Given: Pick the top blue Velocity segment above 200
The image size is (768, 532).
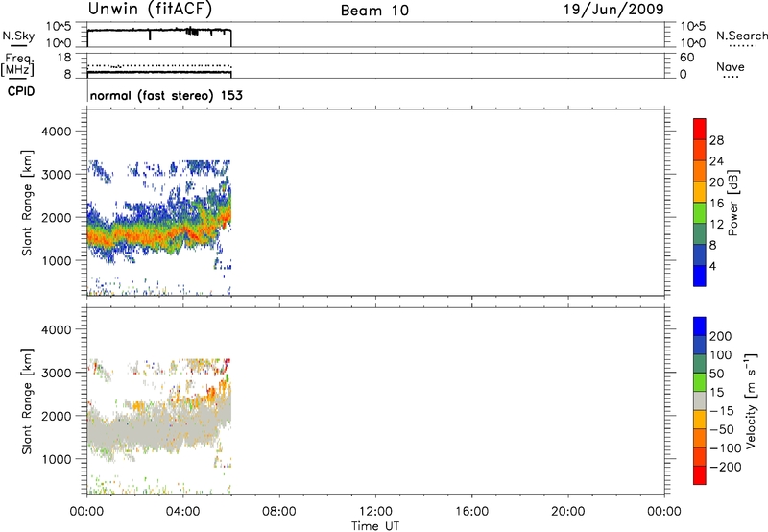Looking at the screenshot, I should tap(700, 326).
